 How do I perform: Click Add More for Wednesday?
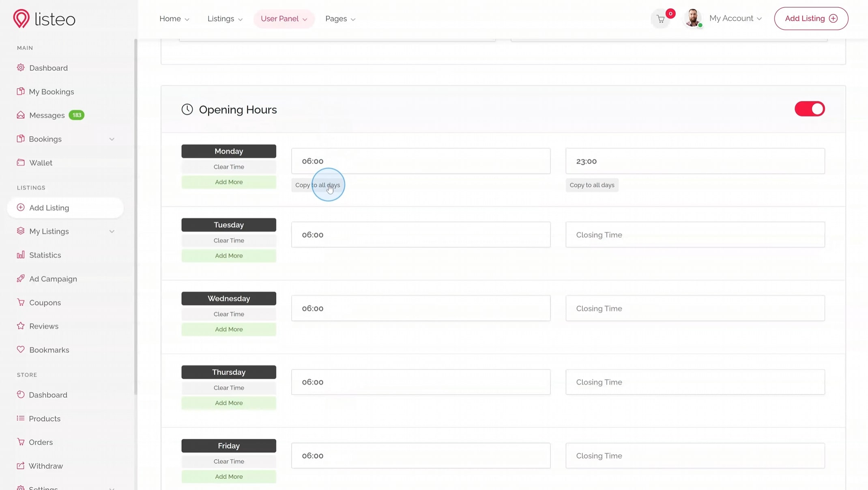point(229,329)
